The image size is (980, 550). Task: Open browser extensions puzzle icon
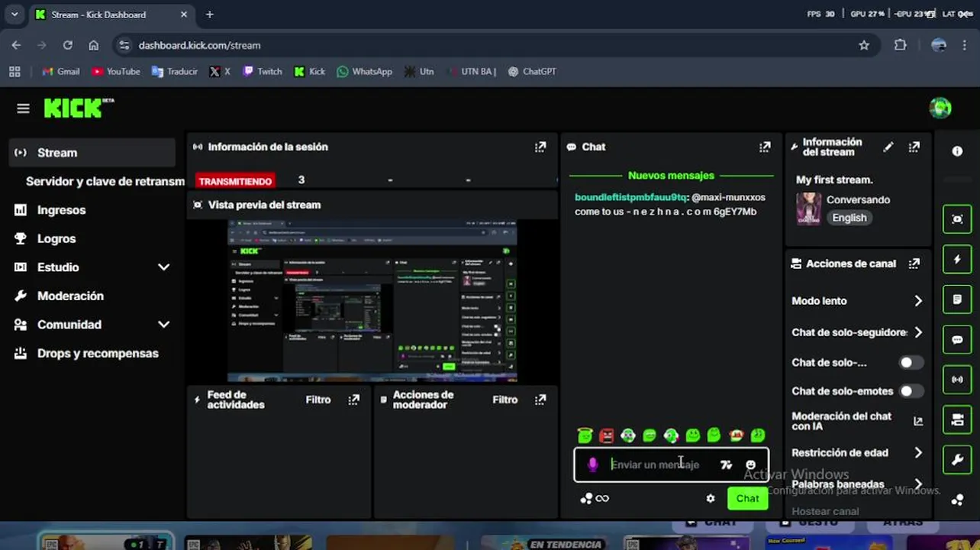(x=901, y=45)
